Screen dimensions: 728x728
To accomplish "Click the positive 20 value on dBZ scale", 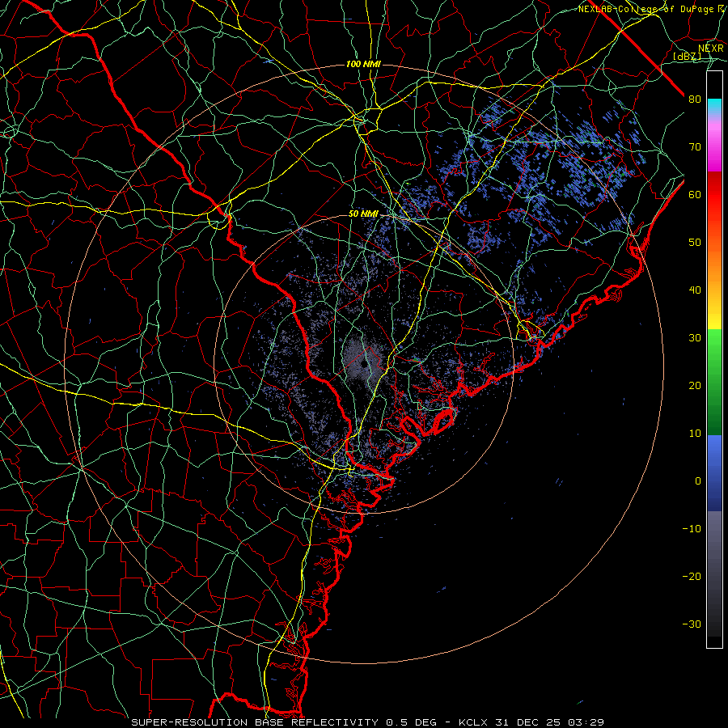I will point(695,385).
